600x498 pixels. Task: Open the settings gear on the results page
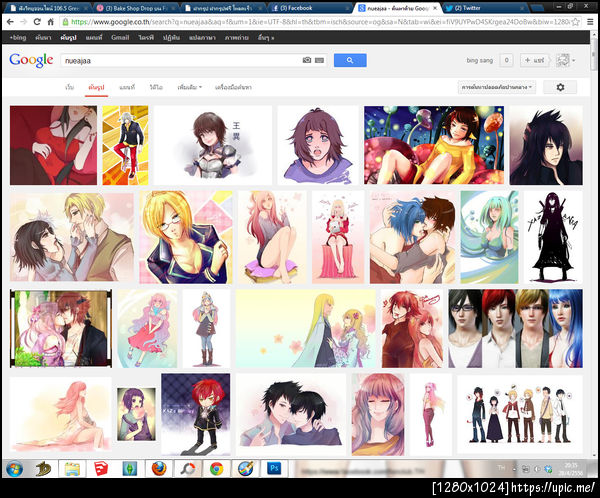click(560, 87)
